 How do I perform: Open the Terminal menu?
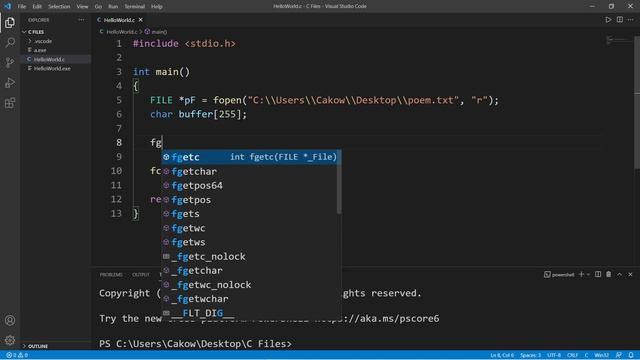135,7
